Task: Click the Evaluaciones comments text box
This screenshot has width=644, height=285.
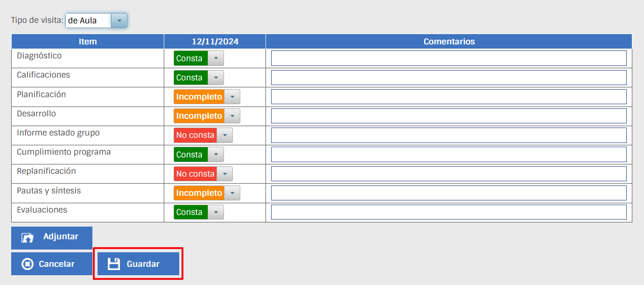Action: click(448, 212)
